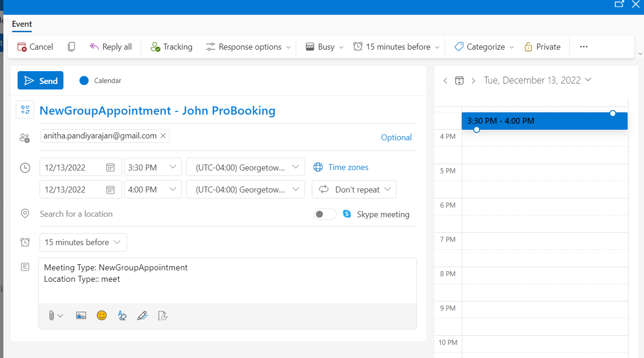Click the insert pictures inline icon
644x358 pixels.
81,316
